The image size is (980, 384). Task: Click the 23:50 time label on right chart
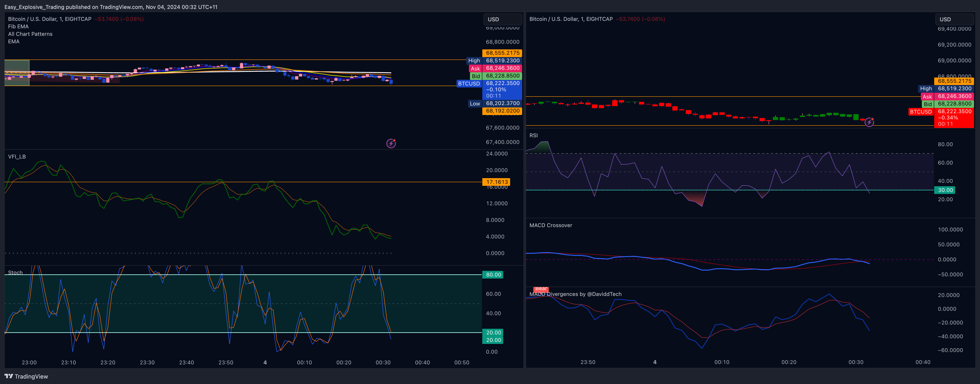click(x=588, y=362)
